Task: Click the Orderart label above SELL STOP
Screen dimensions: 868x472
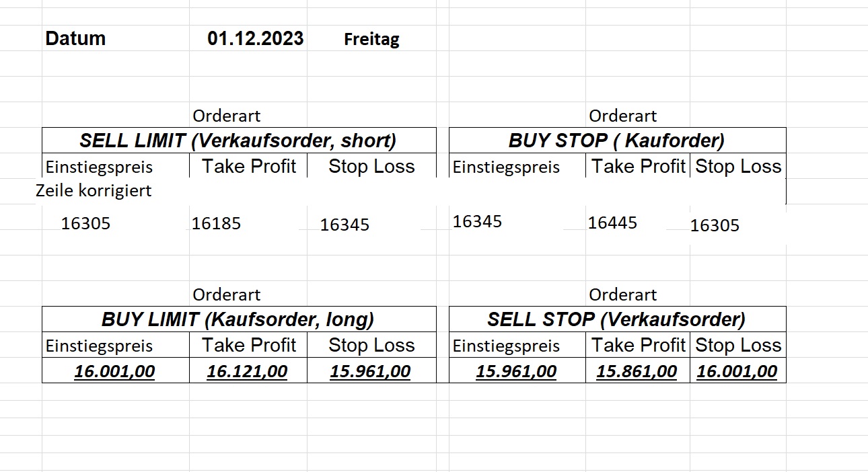Action: coord(622,294)
